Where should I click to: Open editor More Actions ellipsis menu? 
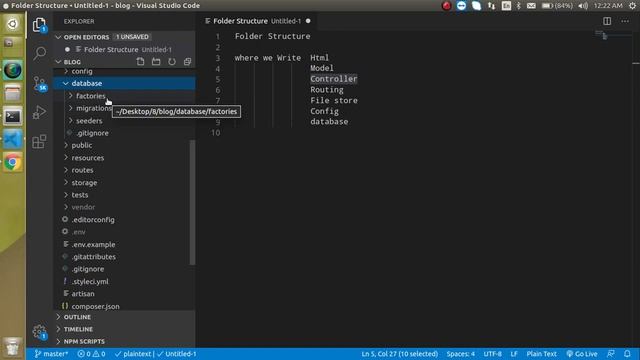pyautogui.click(x=625, y=21)
